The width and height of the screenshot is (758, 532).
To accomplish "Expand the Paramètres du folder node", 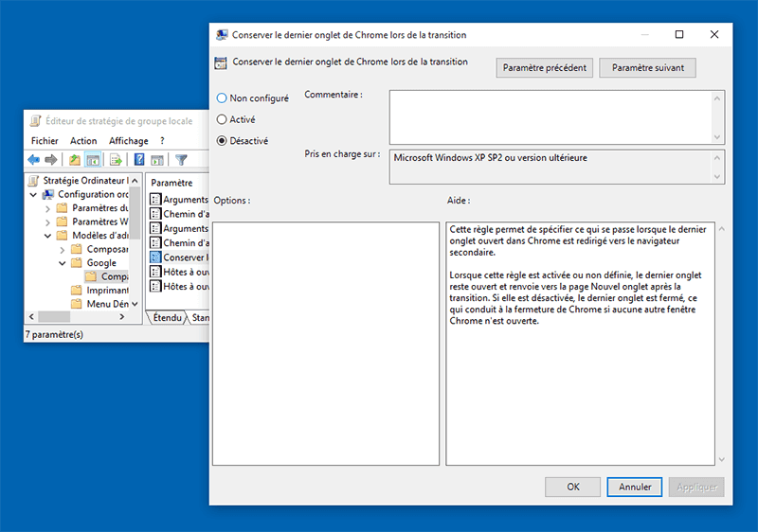I will click(47, 208).
